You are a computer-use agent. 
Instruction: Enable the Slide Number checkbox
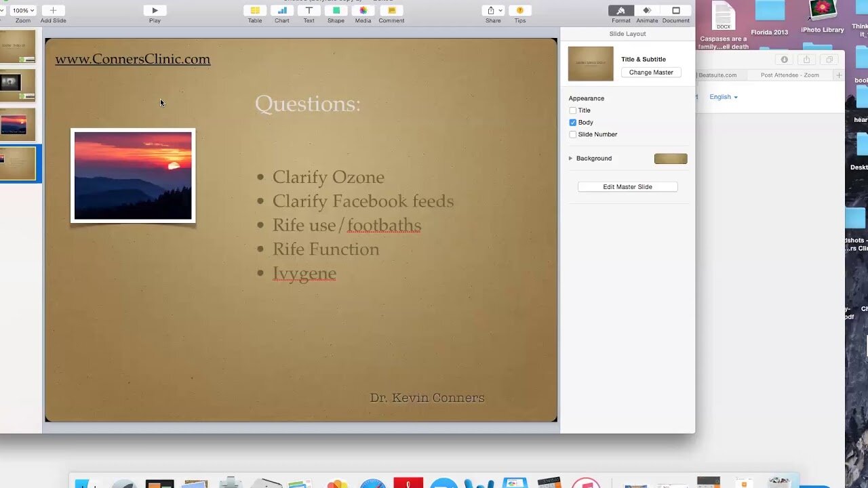(573, 134)
